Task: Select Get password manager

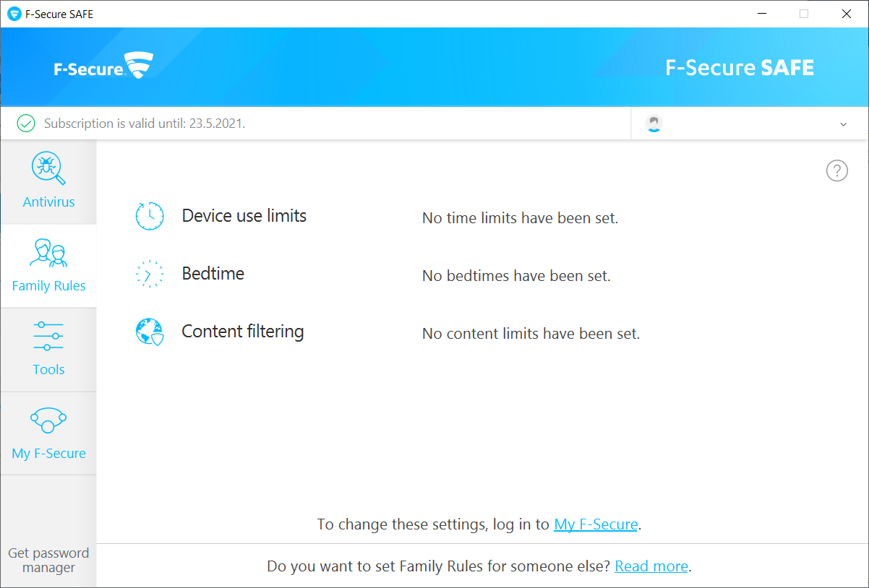Action: [x=48, y=560]
